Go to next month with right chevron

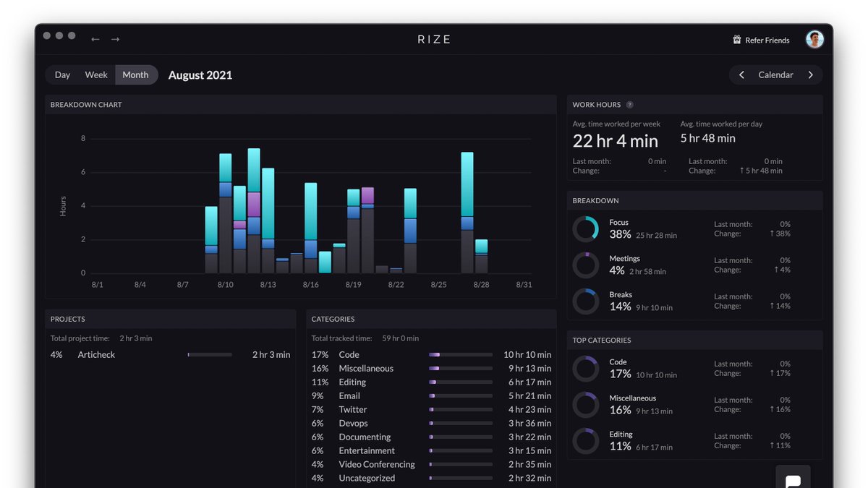click(810, 75)
